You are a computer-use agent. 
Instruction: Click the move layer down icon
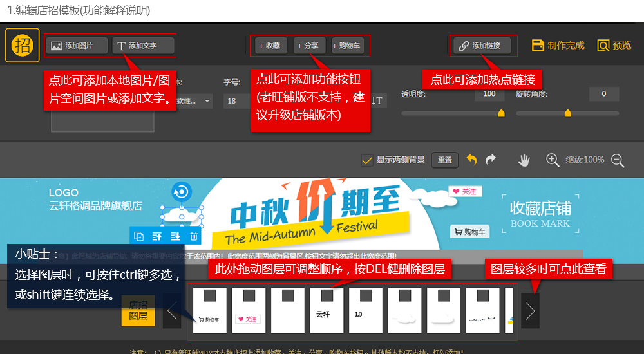(x=175, y=236)
